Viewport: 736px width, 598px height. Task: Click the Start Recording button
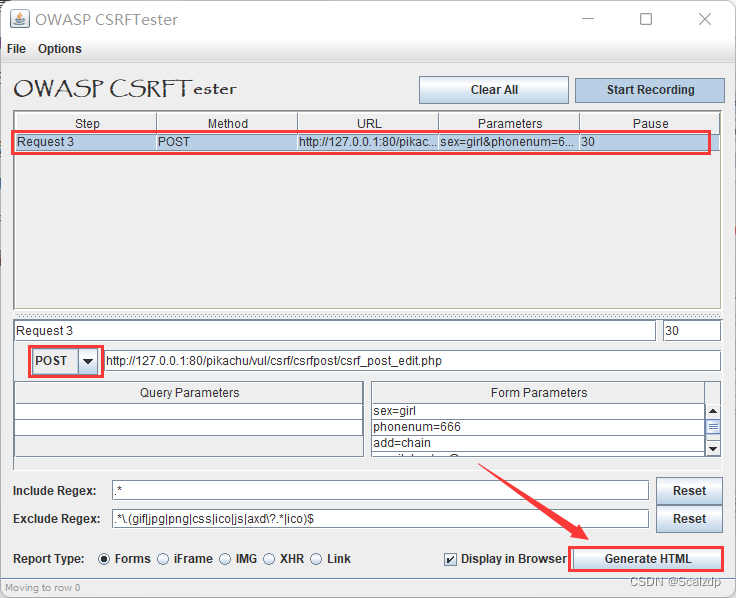click(x=650, y=90)
